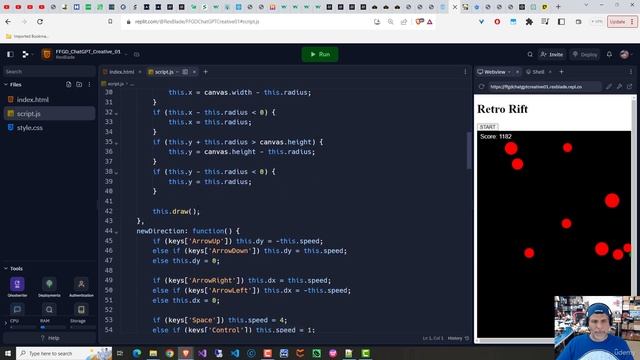Open the Authentication tool
Viewport: 640px width, 360px height.
pyautogui.click(x=81, y=287)
